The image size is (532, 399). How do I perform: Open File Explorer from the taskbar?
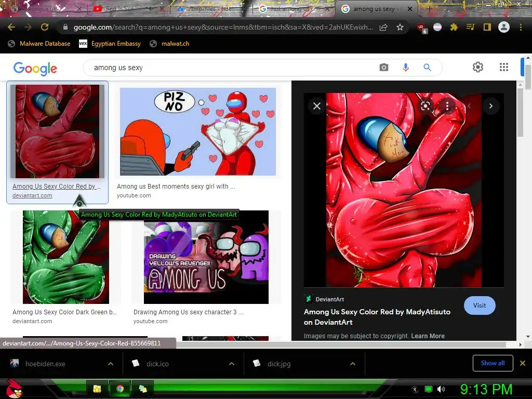point(97,389)
